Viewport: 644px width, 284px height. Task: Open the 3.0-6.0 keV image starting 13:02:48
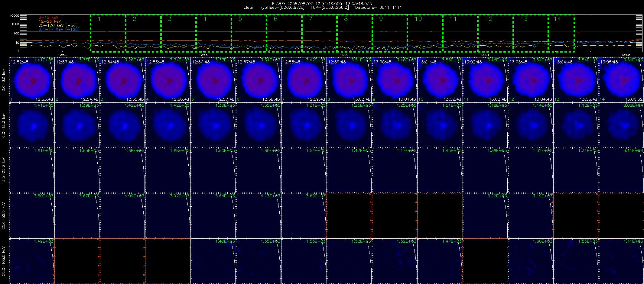[485, 80]
